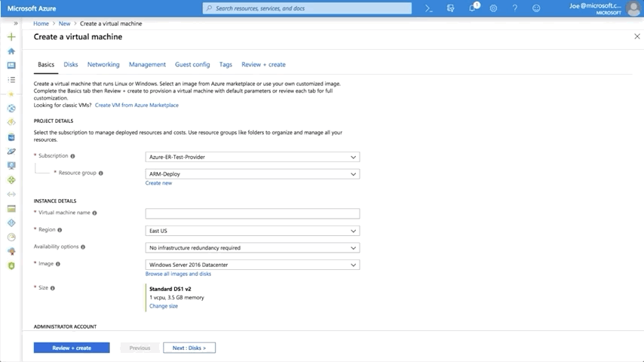Screen dimensions: 644x362
Task: Click Create VM from Azure Marketplace link
Action: [136, 105]
